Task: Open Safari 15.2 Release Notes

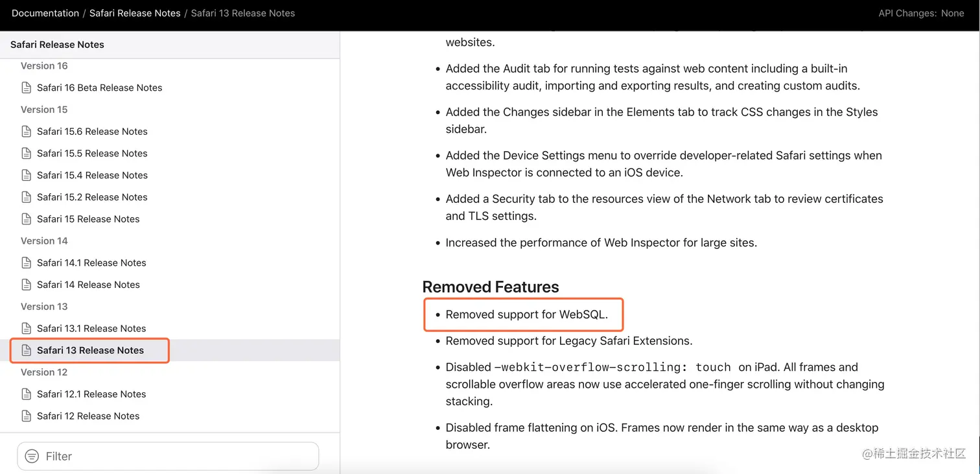Action: click(92, 197)
